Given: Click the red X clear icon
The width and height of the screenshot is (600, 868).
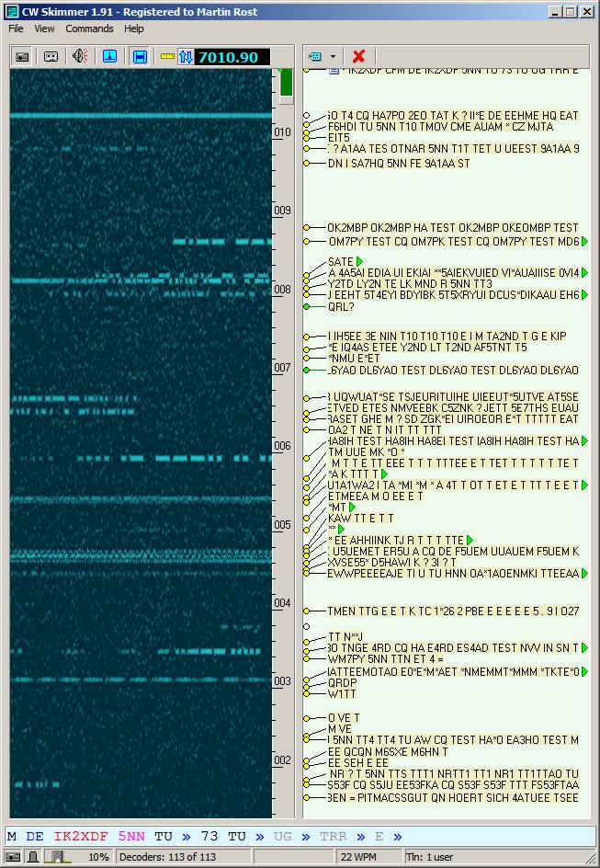Looking at the screenshot, I should [x=358, y=57].
